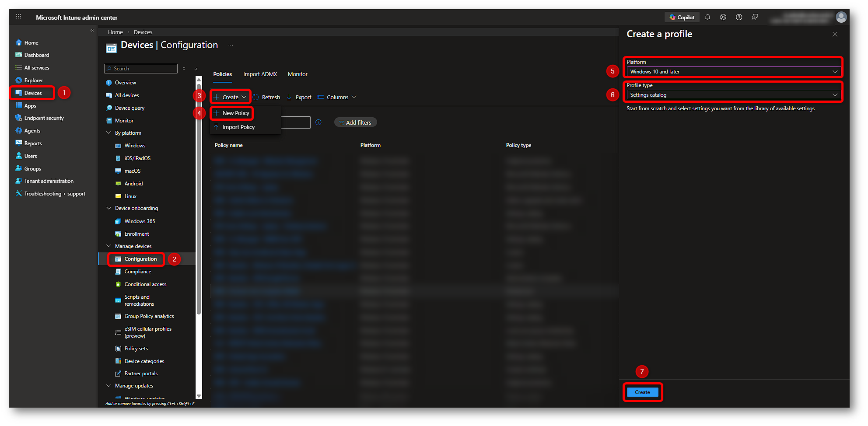Open the account avatar menu
Image resolution: width=868 pixels, height=426 pixels.
[841, 17]
